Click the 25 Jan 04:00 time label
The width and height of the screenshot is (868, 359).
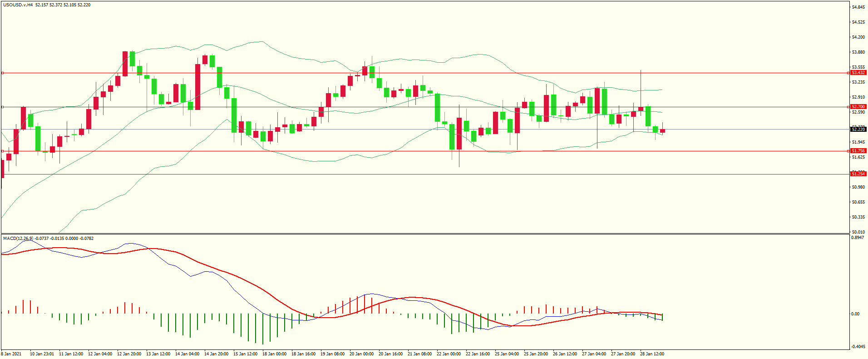tap(507, 354)
